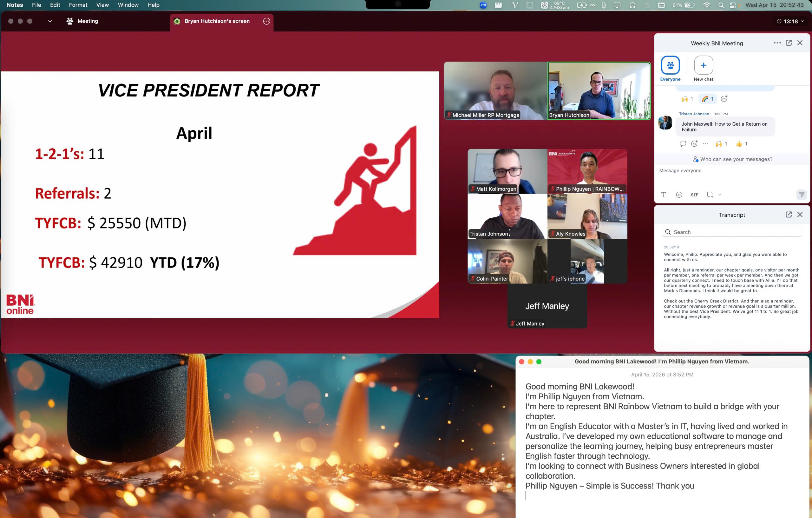The width and height of the screenshot is (812, 518).
Task: Open the chat panel more options menu
Action: click(x=777, y=43)
